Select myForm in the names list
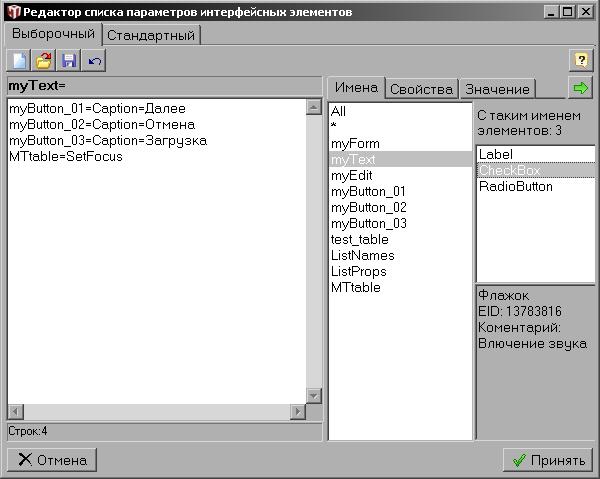The width and height of the screenshot is (600, 479). pyautogui.click(x=355, y=144)
